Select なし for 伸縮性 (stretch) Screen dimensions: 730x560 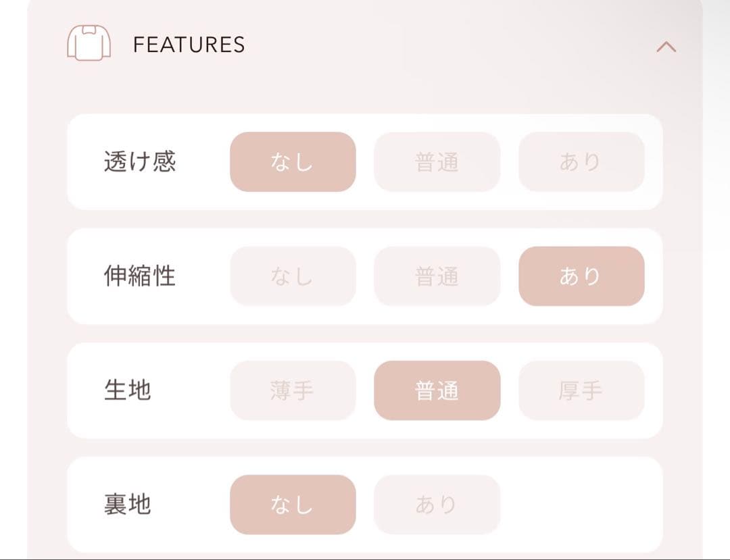tap(292, 276)
